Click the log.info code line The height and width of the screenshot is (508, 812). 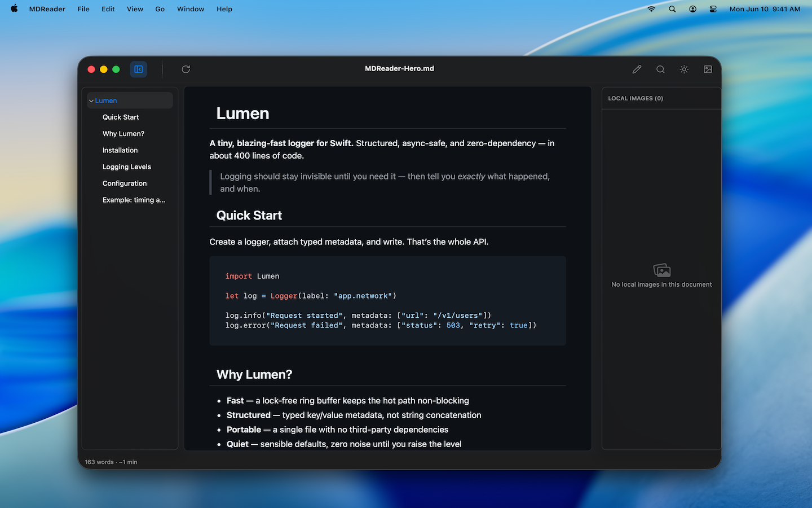pyautogui.click(x=358, y=316)
